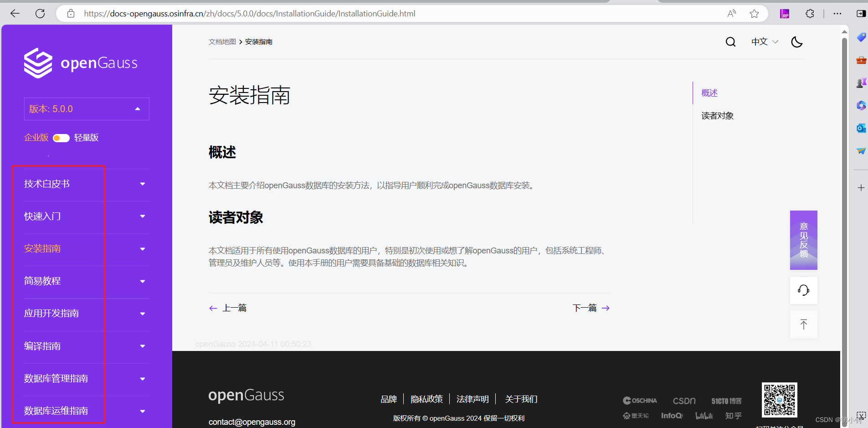
Task: Toggle between 企业版 and 轻量版
Action: point(61,138)
